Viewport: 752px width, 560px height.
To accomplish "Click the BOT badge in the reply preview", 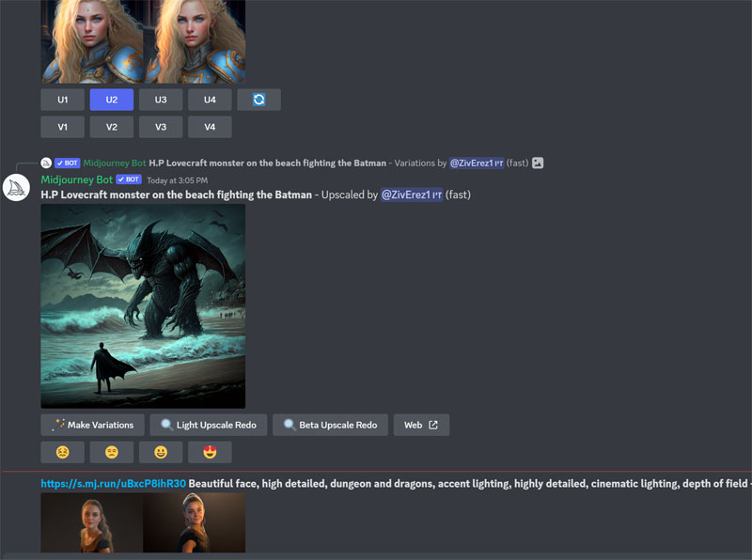I will 67,163.
